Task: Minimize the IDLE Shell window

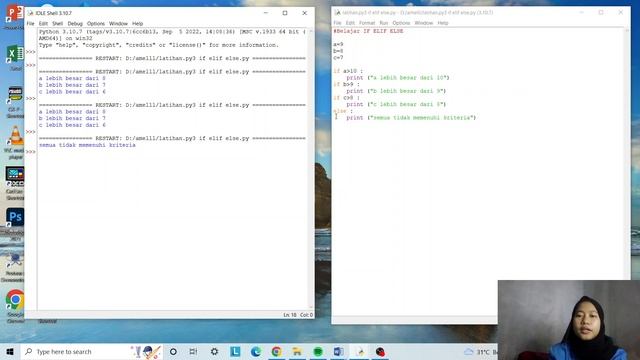Action: click(x=266, y=13)
